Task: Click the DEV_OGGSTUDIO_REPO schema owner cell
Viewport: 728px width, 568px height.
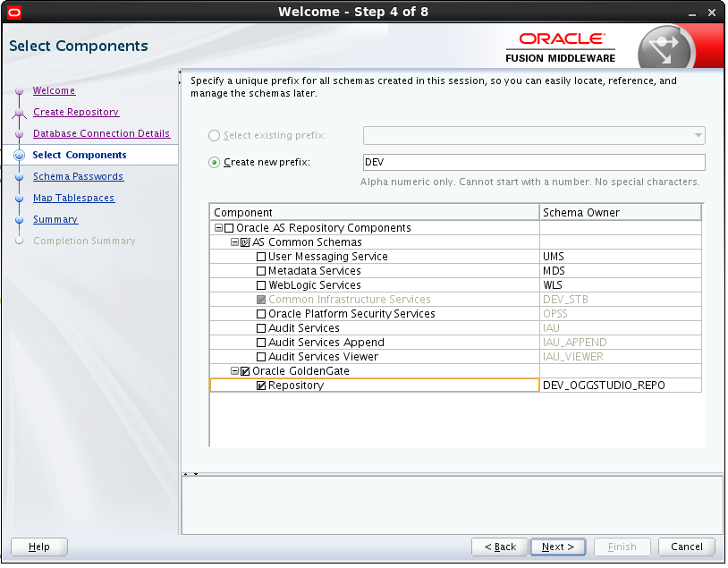Action: point(621,386)
